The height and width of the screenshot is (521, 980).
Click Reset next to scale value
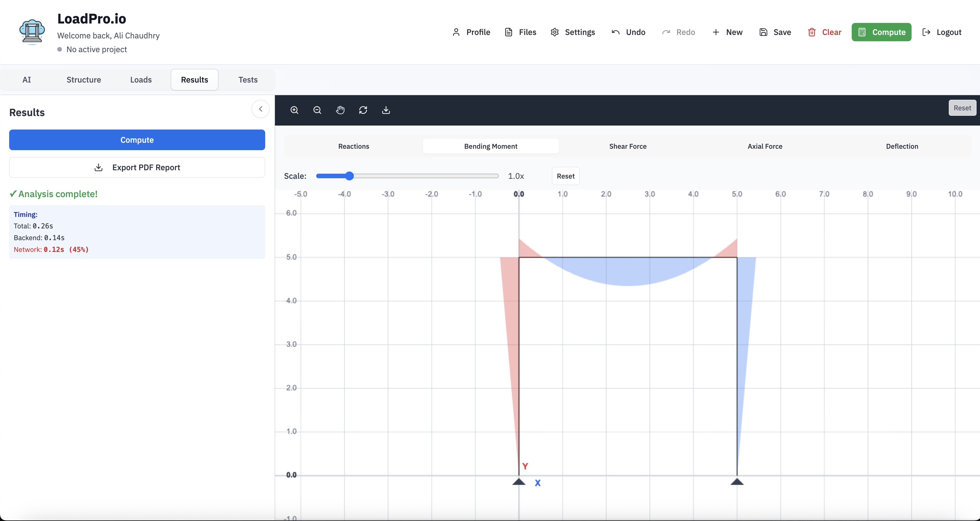click(565, 176)
